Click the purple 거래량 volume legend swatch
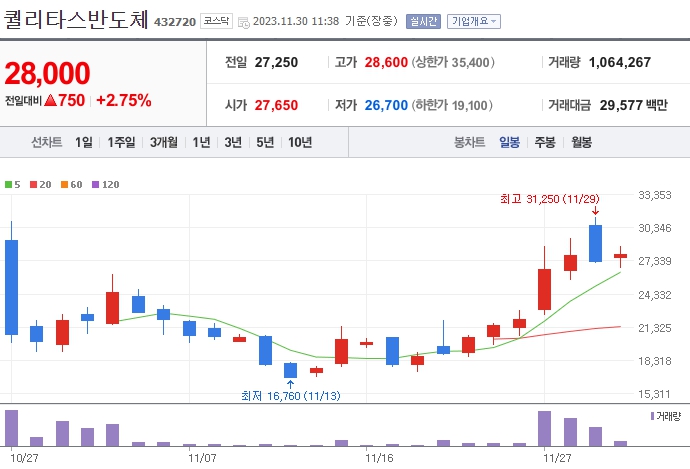Screen dimensions: 690x469 tap(652, 416)
